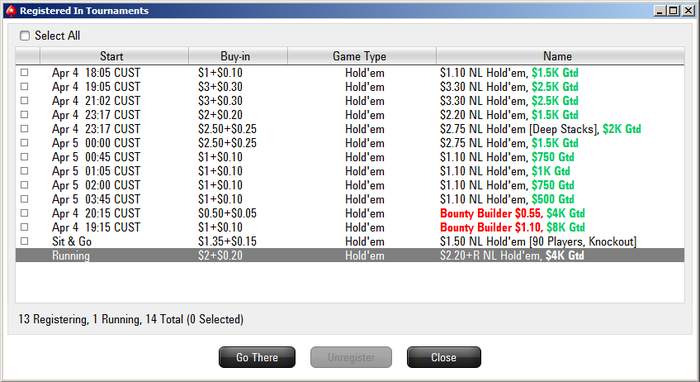
Task: Close the window via title bar X
Action: tap(688, 11)
